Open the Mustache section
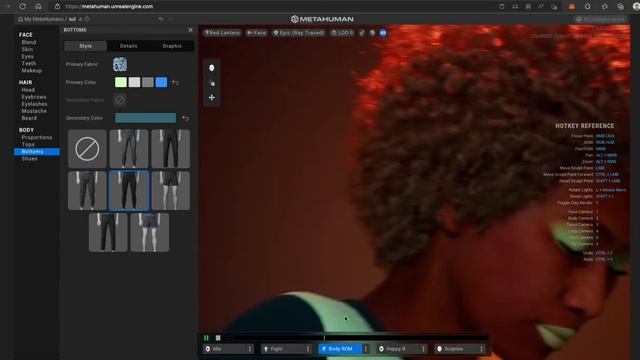Screen dimensions: 640x360 coord(34,111)
